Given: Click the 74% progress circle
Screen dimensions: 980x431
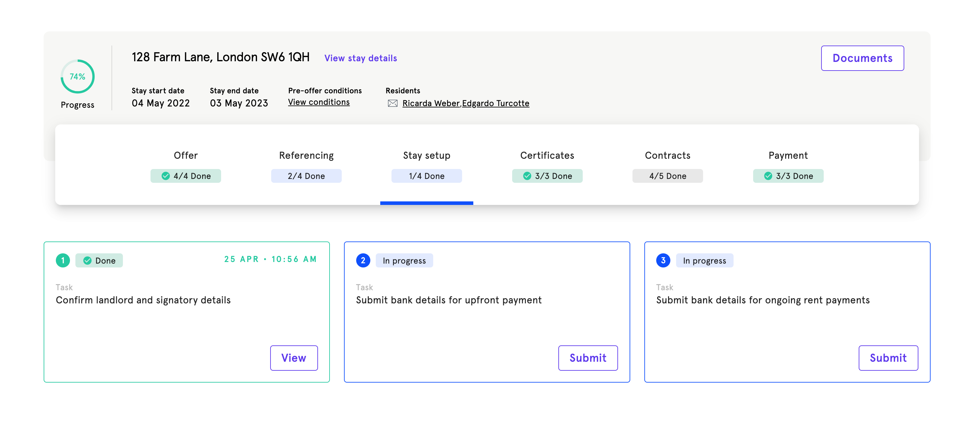Looking at the screenshot, I should pyautogui.click(x=77, y=76).
